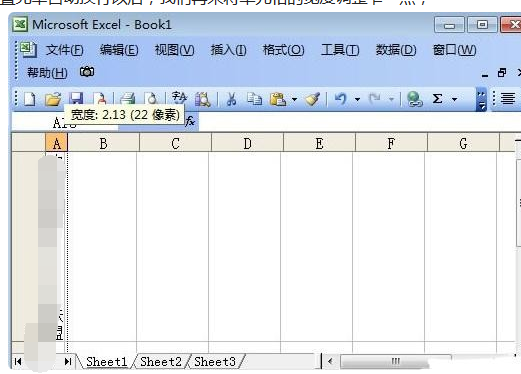
Task: Open the 工具(T) menu
Action: [x=340, y=50]
